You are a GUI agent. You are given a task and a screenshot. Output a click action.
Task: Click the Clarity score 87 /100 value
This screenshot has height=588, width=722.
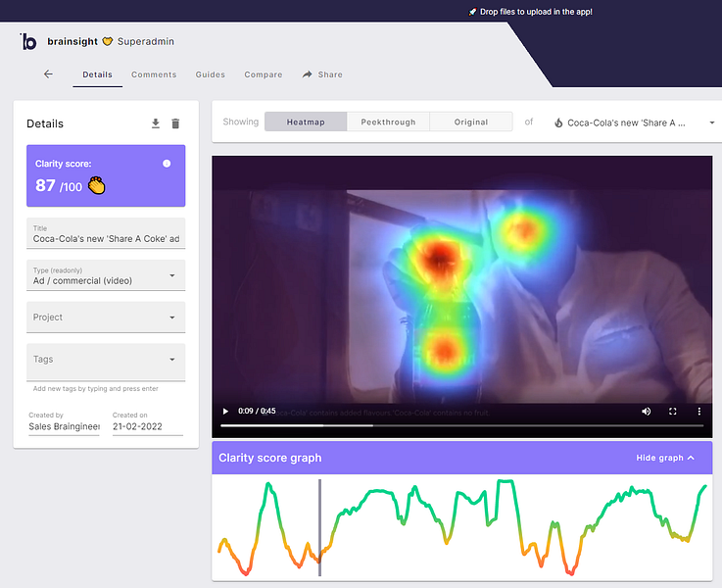pos(59,185)
